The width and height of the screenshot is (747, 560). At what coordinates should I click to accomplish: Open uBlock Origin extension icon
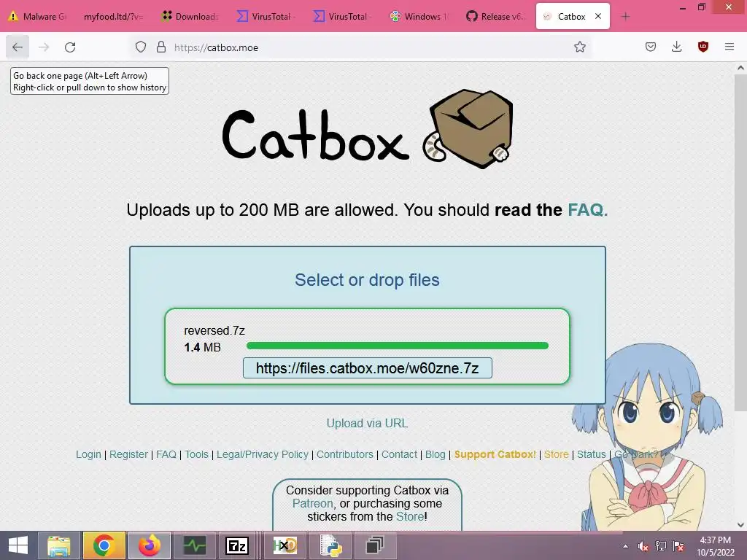[x=703, y=47]
